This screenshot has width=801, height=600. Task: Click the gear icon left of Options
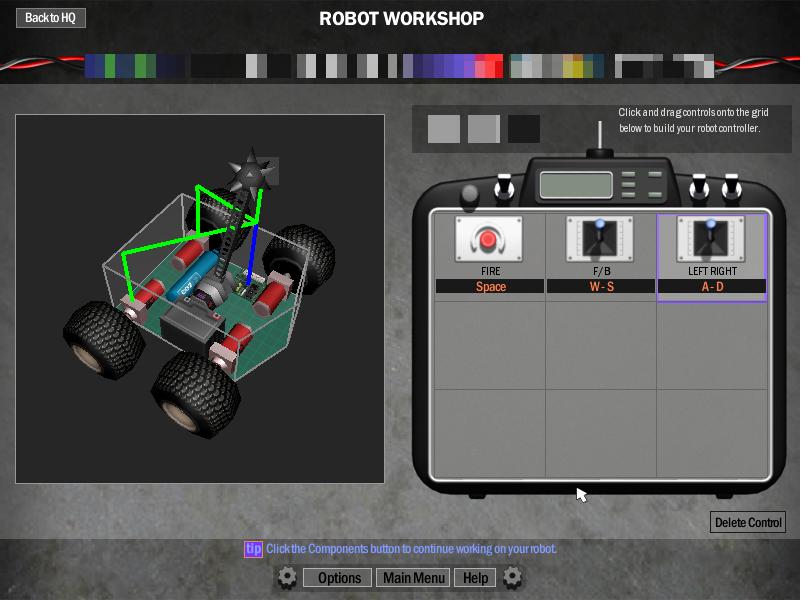[x=287, y=577]
